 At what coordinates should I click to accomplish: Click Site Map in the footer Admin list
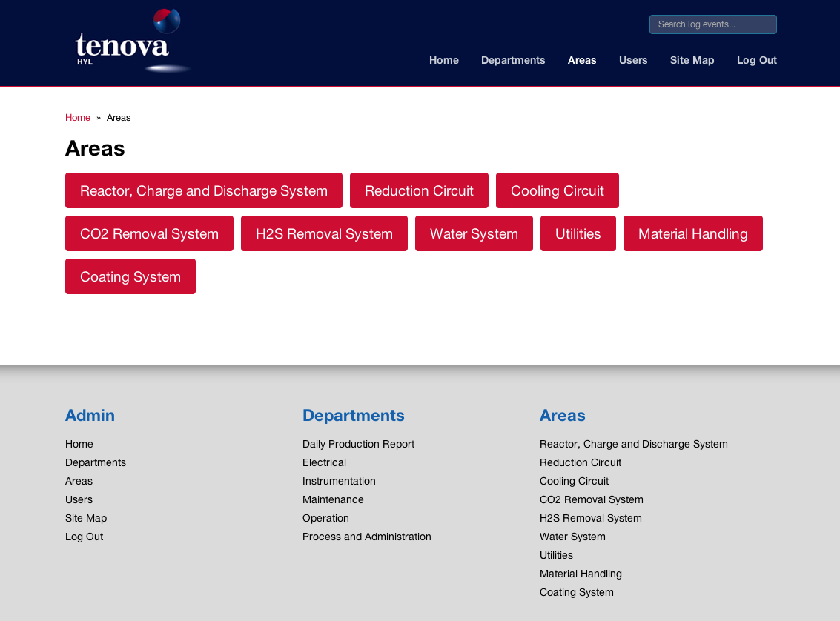point(86,518)
